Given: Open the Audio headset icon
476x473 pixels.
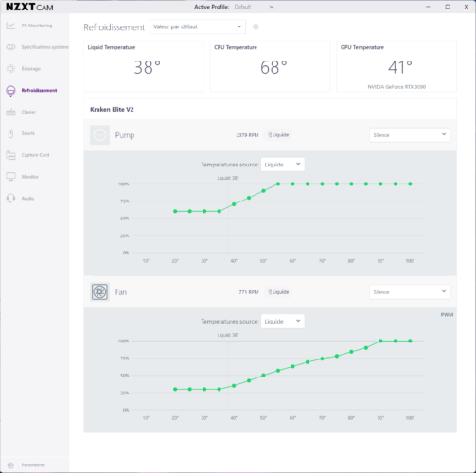Looking at the screenshot, I should [10, 199].
